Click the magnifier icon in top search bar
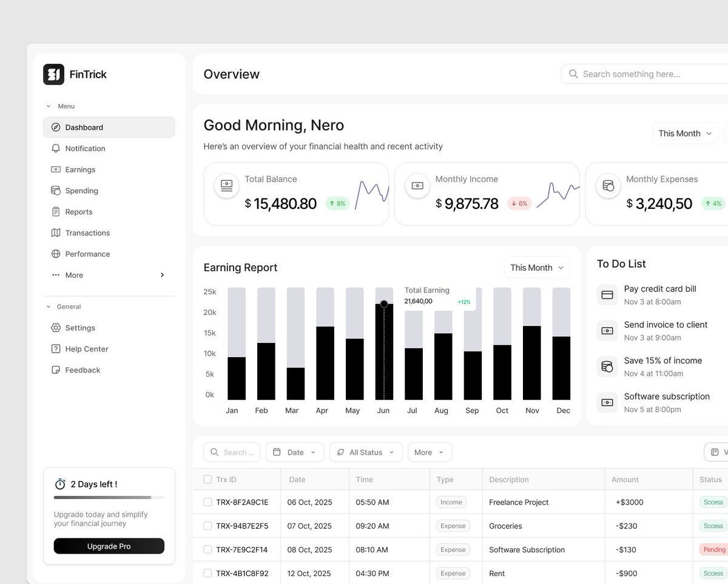The image size is (728, 584). pos(573,74)
